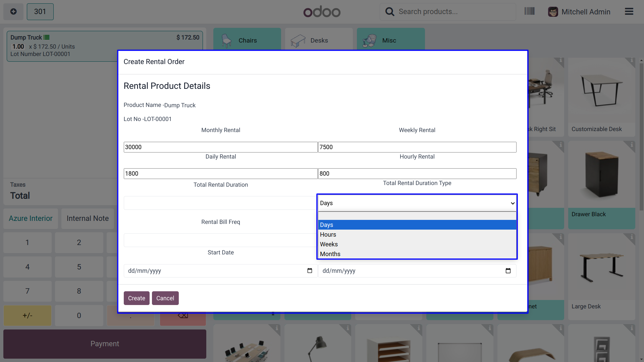644x362 pixels.
Task: Click the lot list icon beside Dump Truck
Action: click(47, 38)
